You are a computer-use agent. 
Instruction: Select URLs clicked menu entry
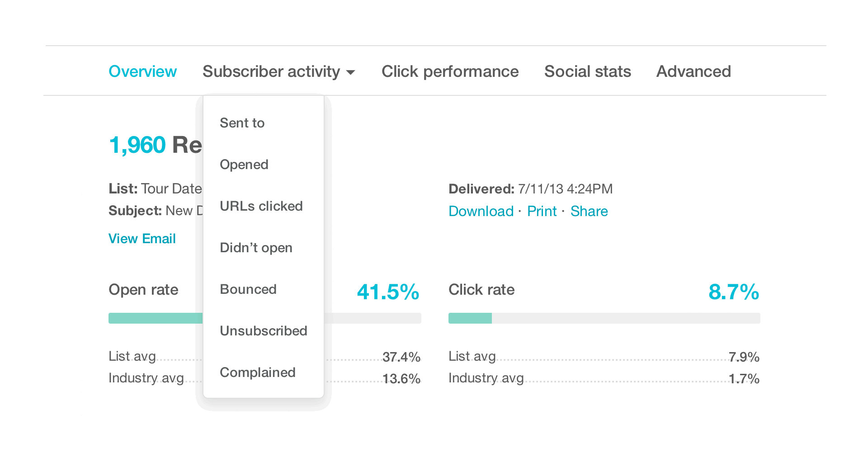261,206
